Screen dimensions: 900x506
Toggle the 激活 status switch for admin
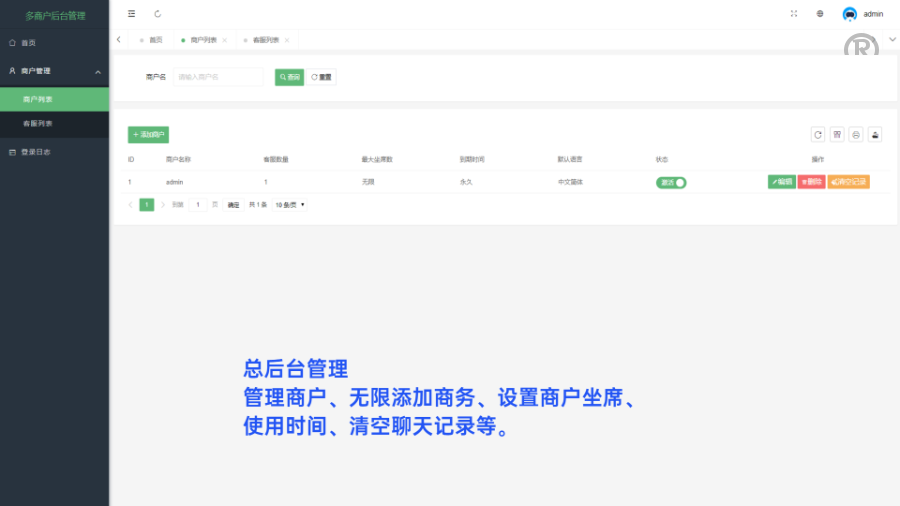coord(671,182)
